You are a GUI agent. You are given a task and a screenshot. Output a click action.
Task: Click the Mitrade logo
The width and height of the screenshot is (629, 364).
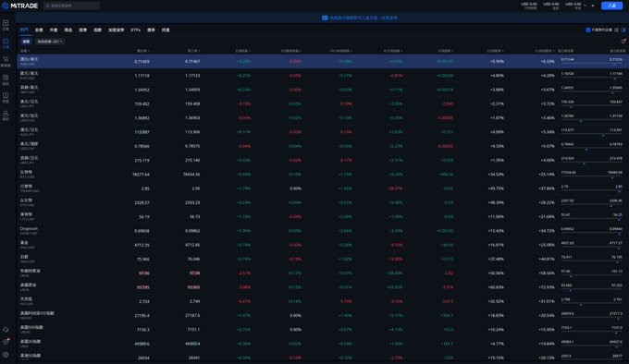click(x=20, y=6)
